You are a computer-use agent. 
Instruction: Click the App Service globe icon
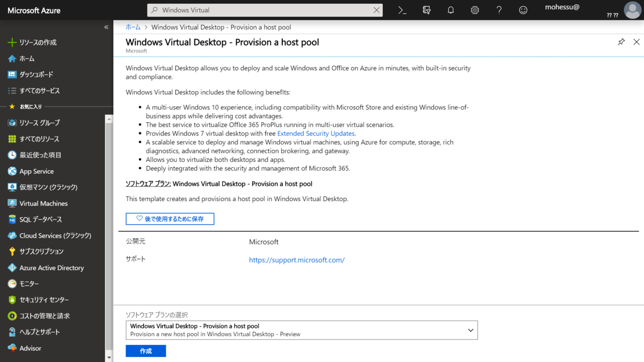coord(12,171)
